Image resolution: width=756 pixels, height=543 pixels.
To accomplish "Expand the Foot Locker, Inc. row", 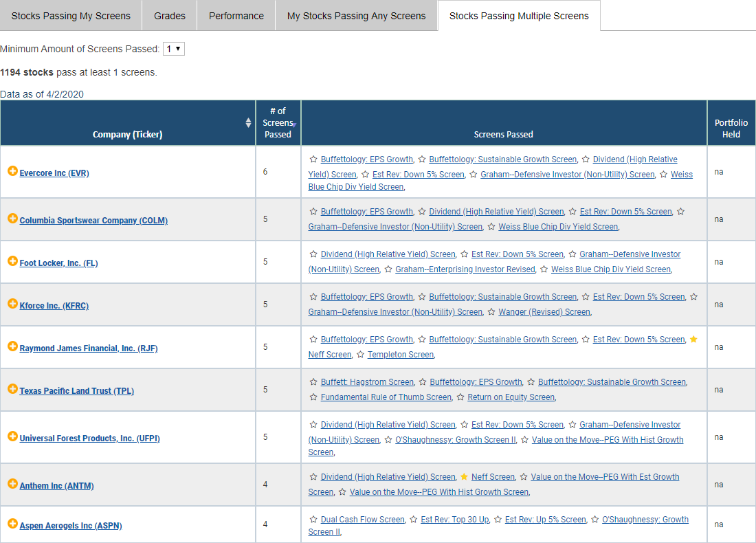I will point(12,261).
